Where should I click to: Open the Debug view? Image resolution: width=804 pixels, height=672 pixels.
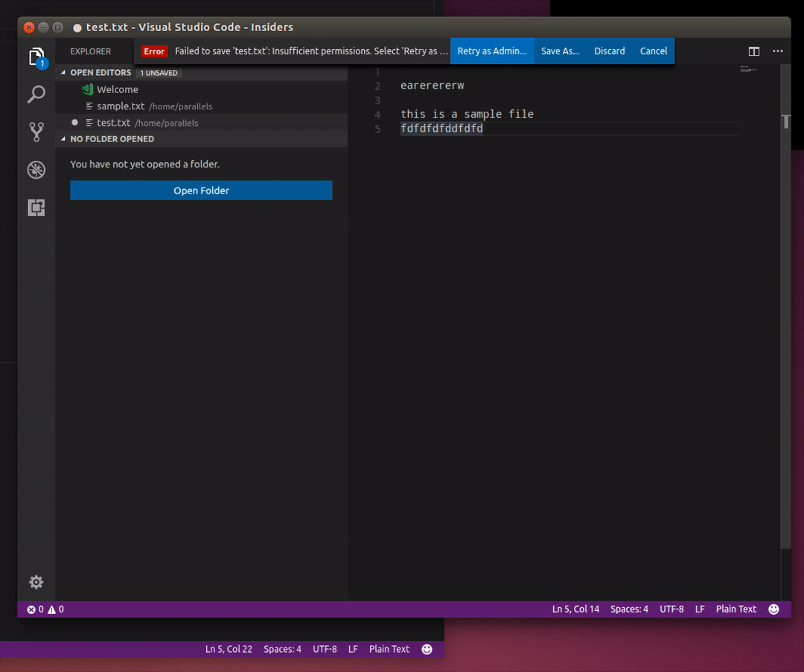point(36,170)
